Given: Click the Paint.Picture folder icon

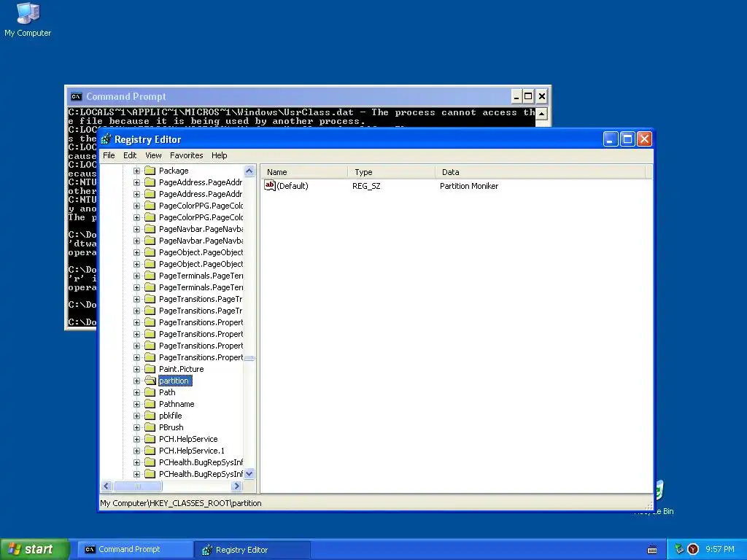Looking at the screenshot, I should (150, 369).
